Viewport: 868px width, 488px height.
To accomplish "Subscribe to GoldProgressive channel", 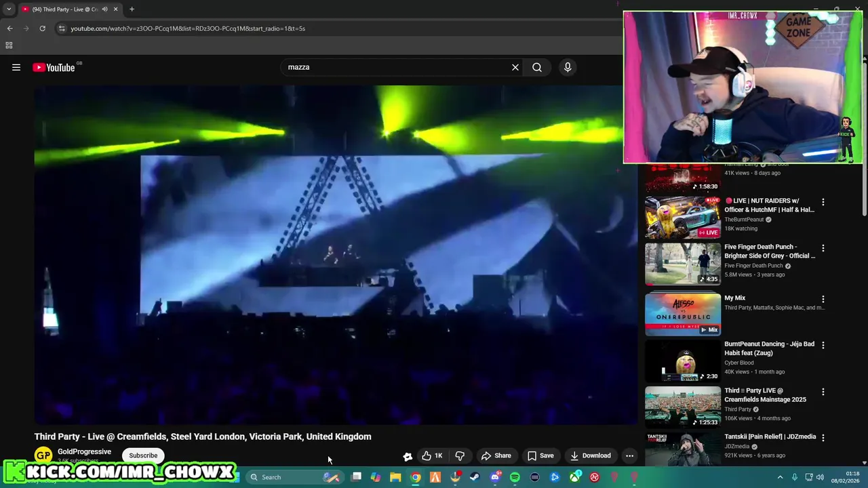I will pyautogui.click(x=143, y=455).
